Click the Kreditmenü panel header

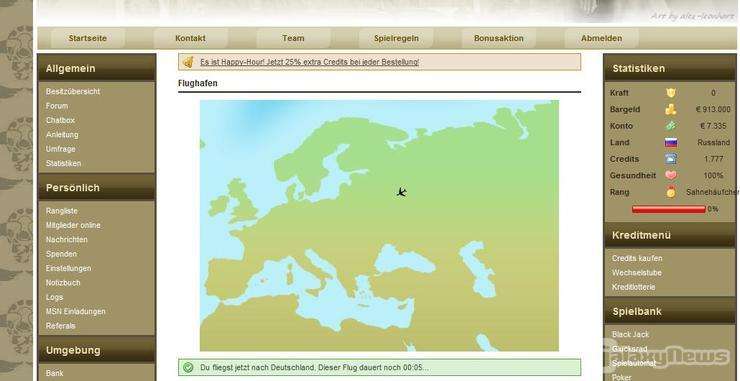[x=670, y=235]
